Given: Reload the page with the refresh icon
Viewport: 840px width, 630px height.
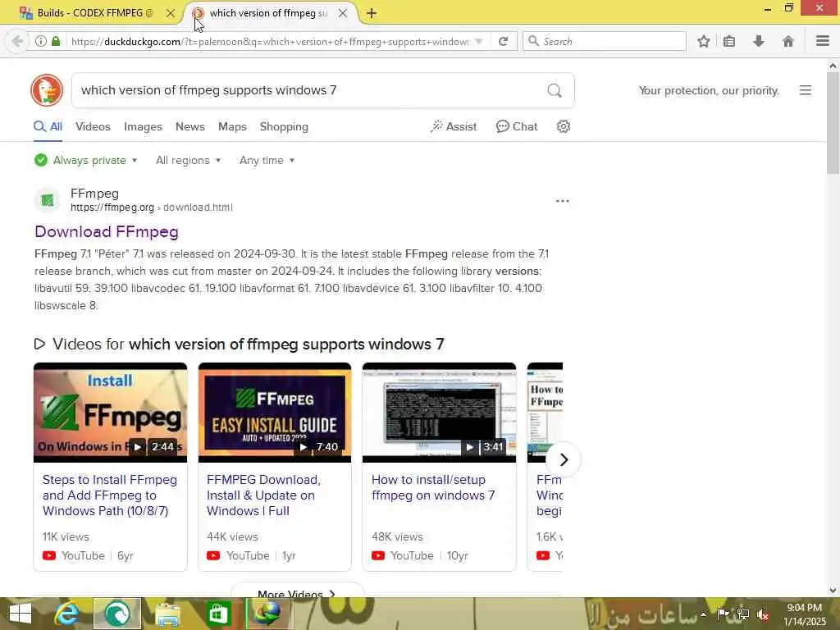Looking at the screenshot, I should pyautogui.click(x=503, y=41).
